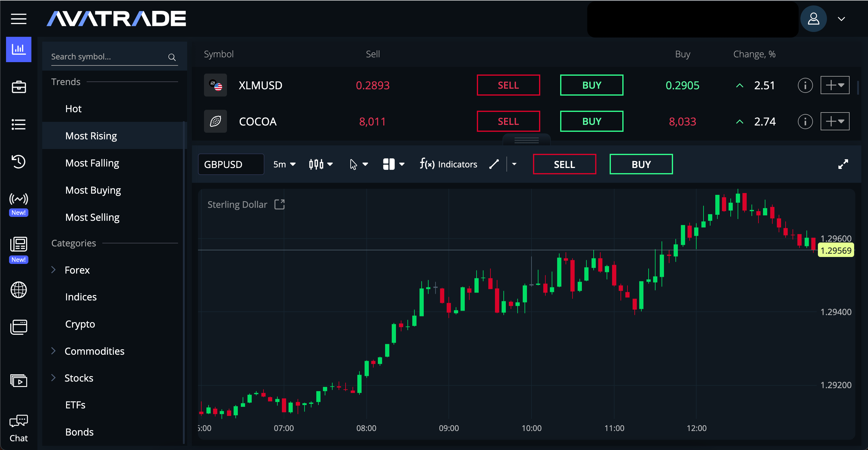This screenshot has width=868, height=450.
Task: Show info for COCOA
Action: pos(805,121)
